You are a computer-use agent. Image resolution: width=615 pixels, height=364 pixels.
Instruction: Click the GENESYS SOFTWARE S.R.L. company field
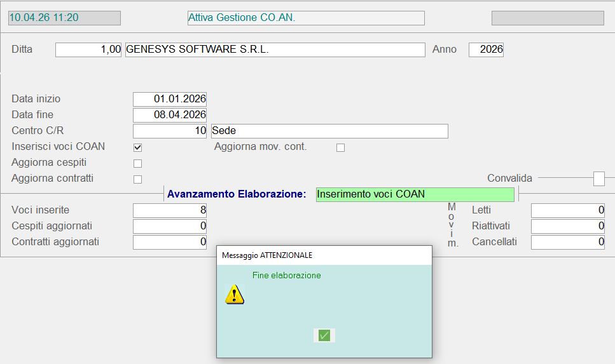275,50
